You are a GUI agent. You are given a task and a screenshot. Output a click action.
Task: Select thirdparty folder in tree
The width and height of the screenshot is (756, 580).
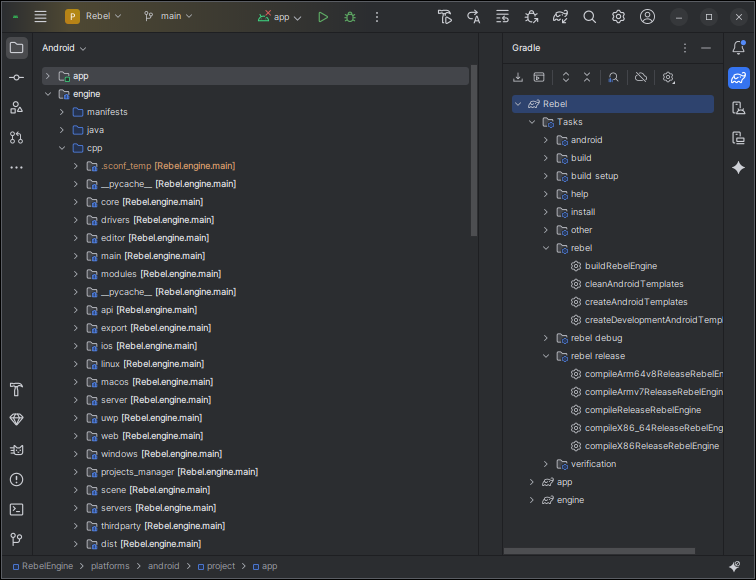click(162, 526)
